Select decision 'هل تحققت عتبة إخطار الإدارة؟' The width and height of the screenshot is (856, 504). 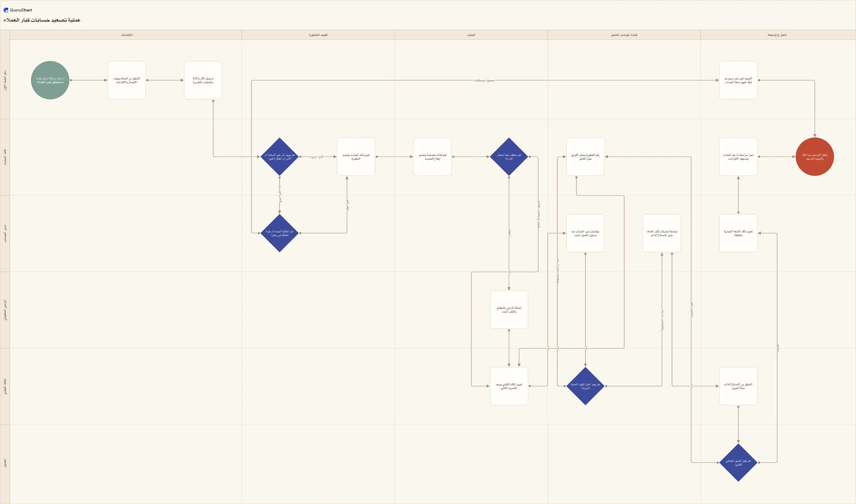point(509,157)
